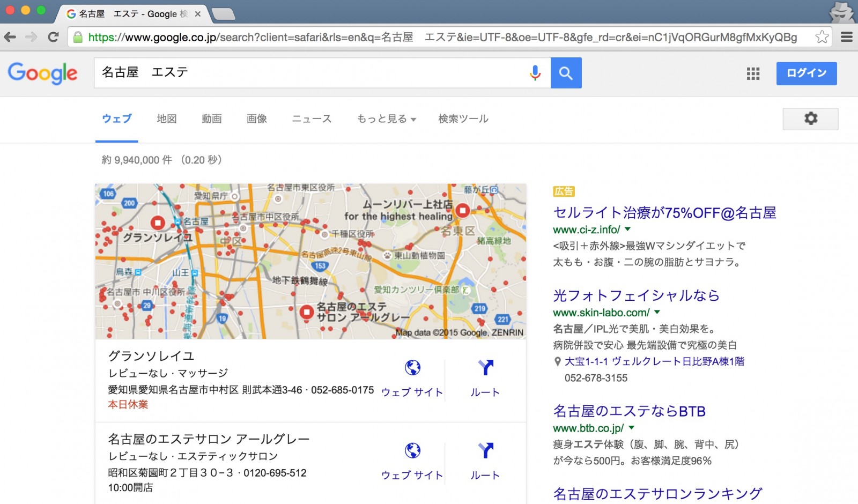This screenshot has height=504, width=858.
Task: Click the グランソレイユ listing title
Action: 151,356
